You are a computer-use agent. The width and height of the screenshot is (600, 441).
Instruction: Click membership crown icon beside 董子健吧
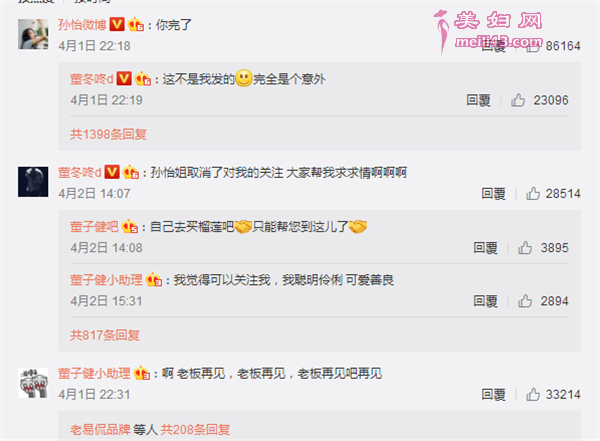click(x=130, y=227)
